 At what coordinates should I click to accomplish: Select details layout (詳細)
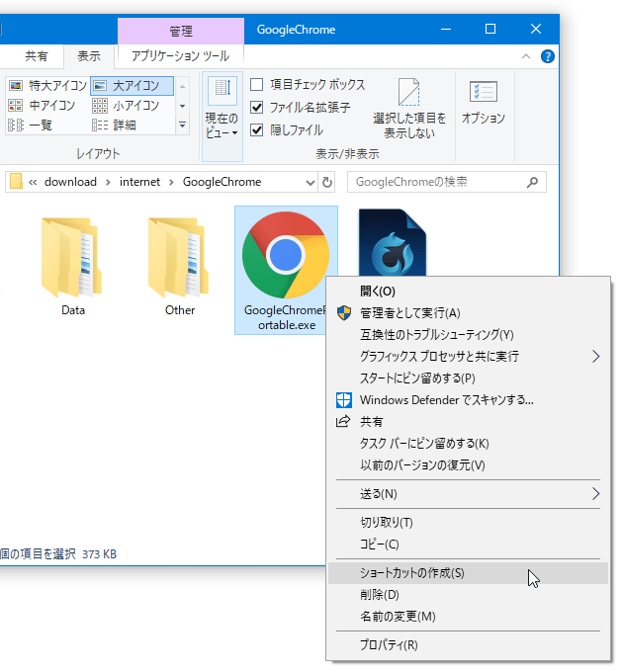click(x=115, y=126)
